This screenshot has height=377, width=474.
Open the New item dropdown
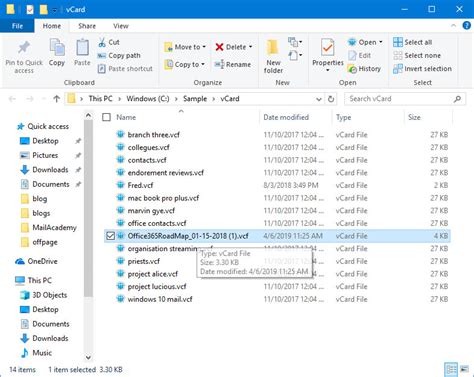pyautogui.click(x=295, y=42)
